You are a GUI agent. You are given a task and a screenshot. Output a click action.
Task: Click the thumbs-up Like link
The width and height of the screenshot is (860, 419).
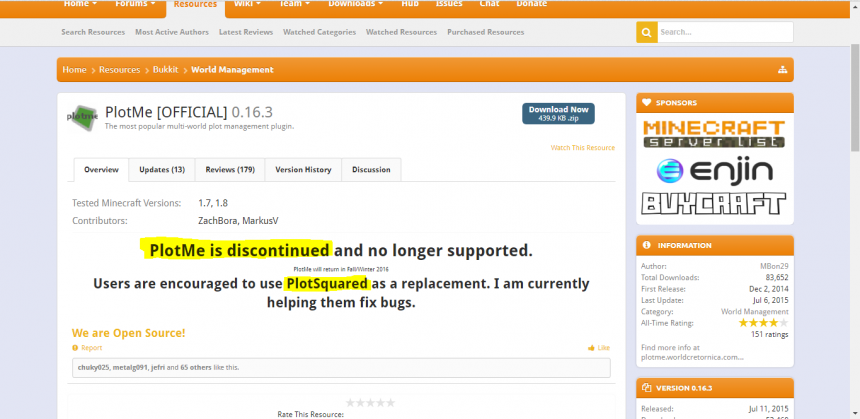click(x=598, y=348)
